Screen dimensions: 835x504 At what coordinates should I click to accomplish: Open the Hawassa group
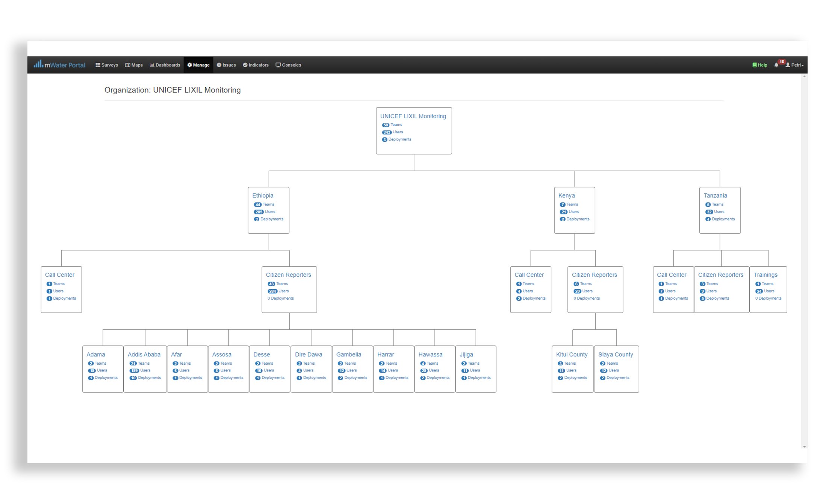point(430,354)
